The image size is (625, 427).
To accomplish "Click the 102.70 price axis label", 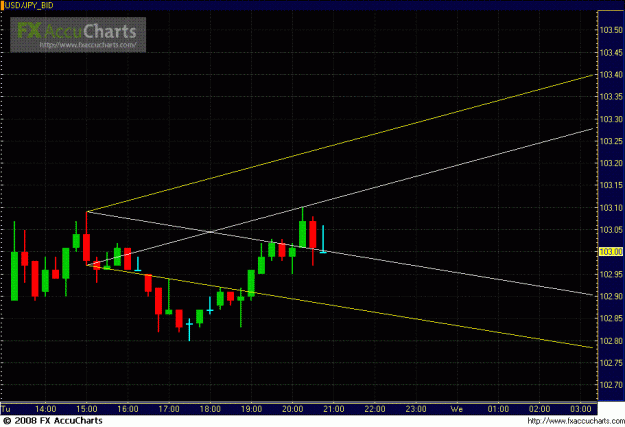I will 611,385.
